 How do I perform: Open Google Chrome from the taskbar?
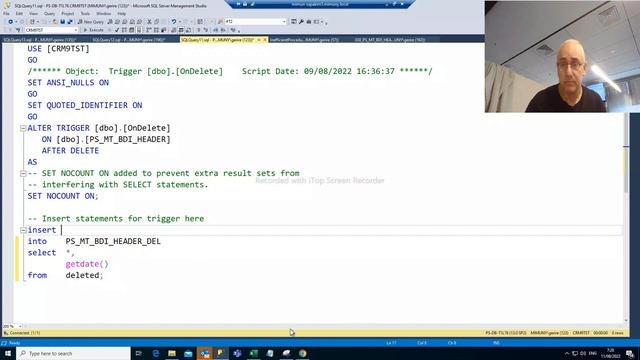coord(302,353)
